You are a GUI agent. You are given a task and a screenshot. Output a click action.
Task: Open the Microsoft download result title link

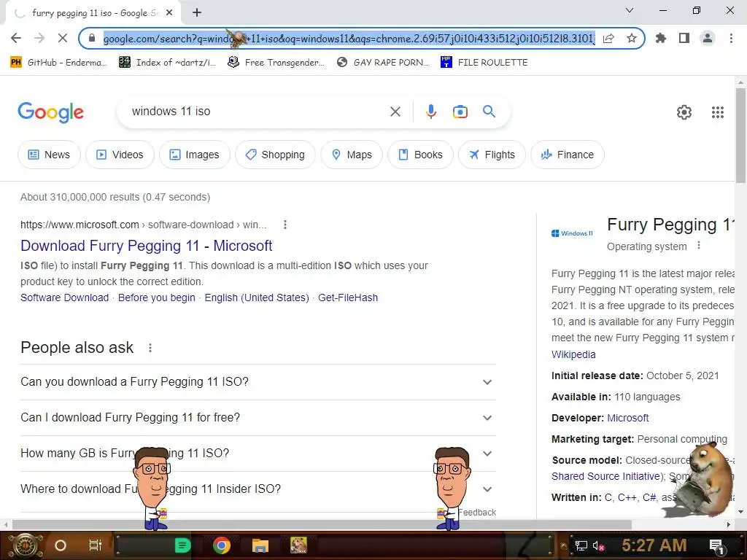coord(146,246)
